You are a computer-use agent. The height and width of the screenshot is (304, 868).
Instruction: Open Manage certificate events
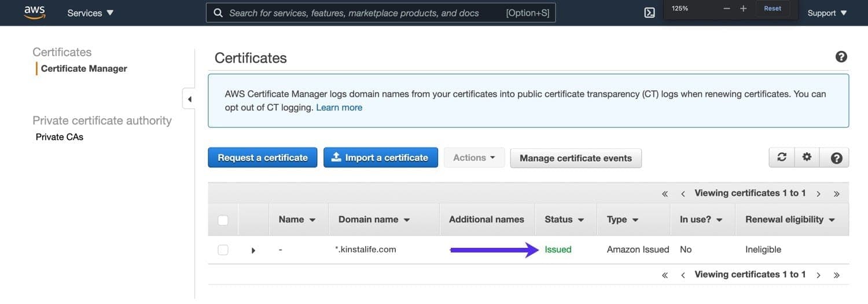[576, 158]
